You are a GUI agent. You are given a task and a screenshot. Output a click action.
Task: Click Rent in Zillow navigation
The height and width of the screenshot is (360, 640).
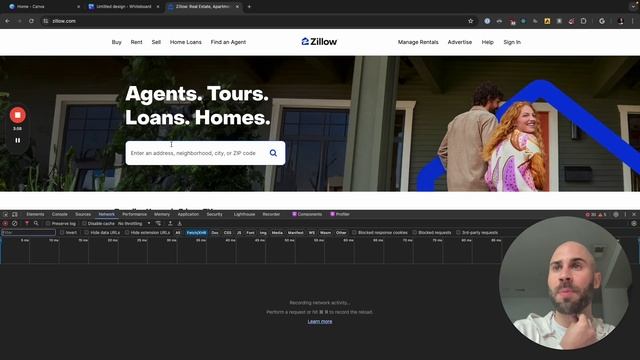136,42
